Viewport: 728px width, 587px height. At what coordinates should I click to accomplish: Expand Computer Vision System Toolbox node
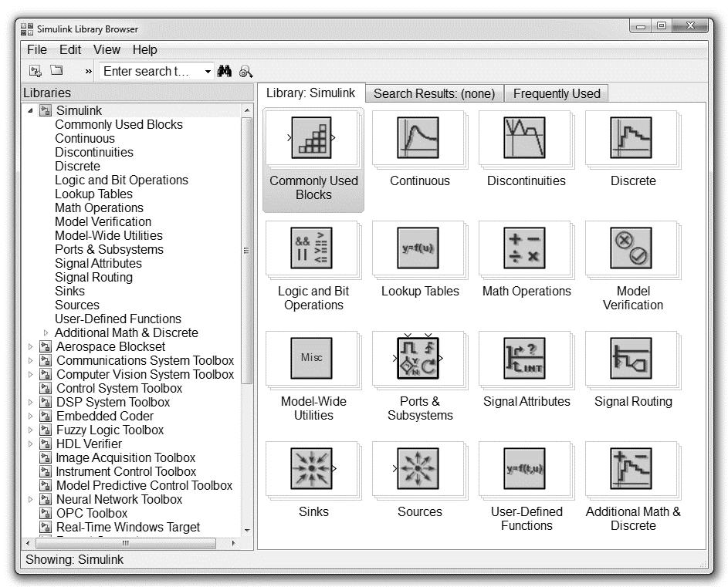pyautogui.click(x=31, y=374)
